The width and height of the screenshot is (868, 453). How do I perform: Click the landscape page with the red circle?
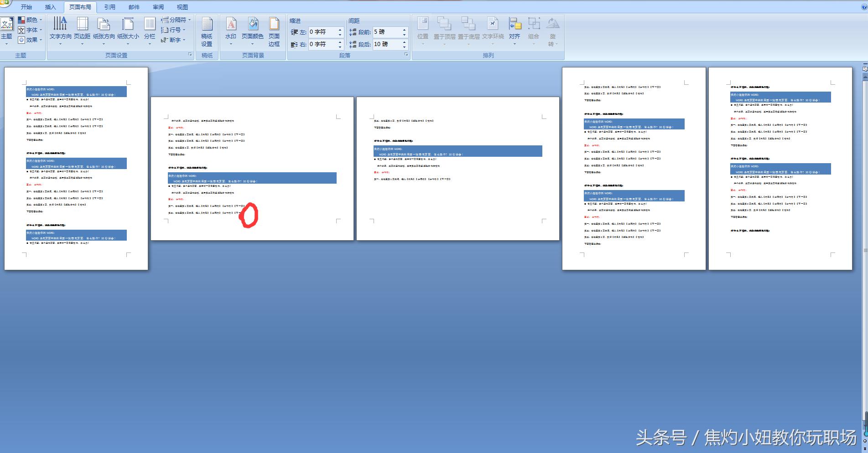click(252, 169)
